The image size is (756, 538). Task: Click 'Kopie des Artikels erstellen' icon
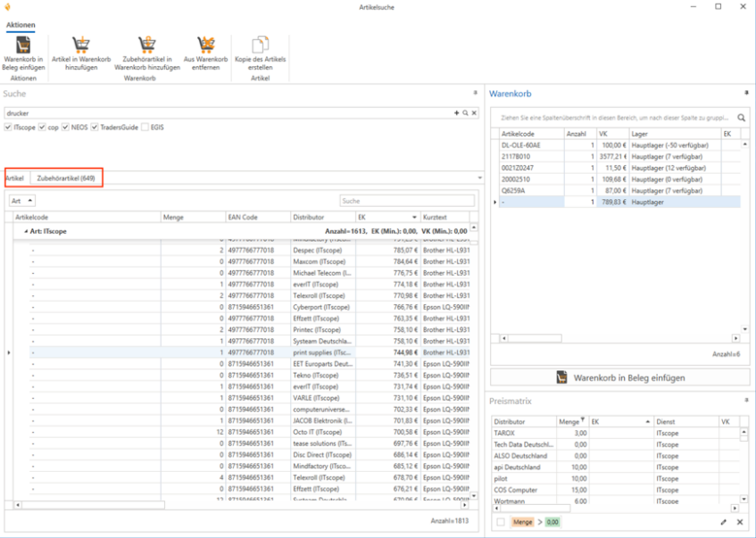[260, 46]
